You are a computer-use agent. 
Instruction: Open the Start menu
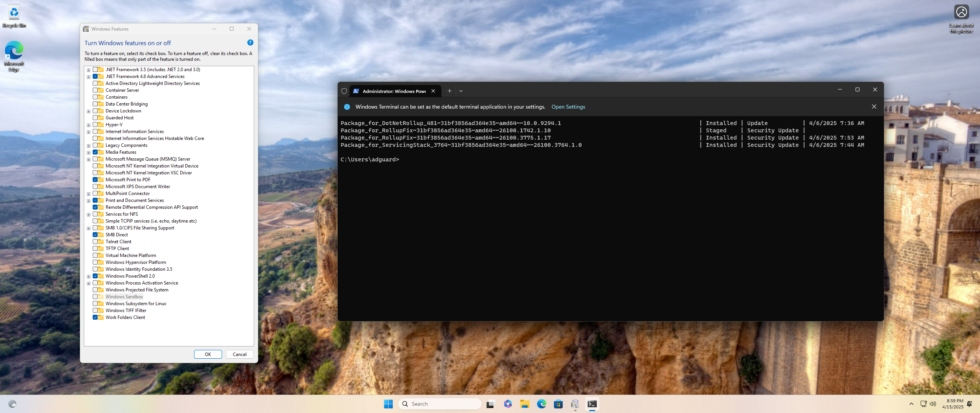point(388,403)
